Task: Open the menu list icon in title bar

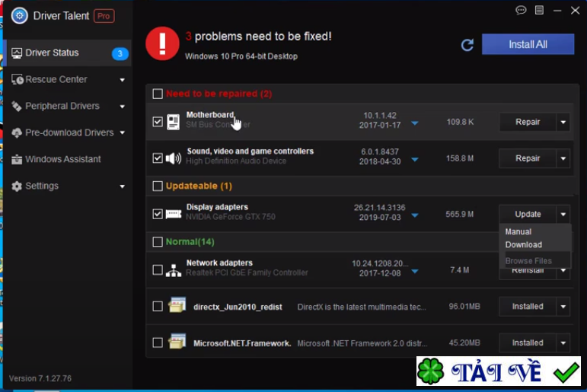Action: [539, 11]
